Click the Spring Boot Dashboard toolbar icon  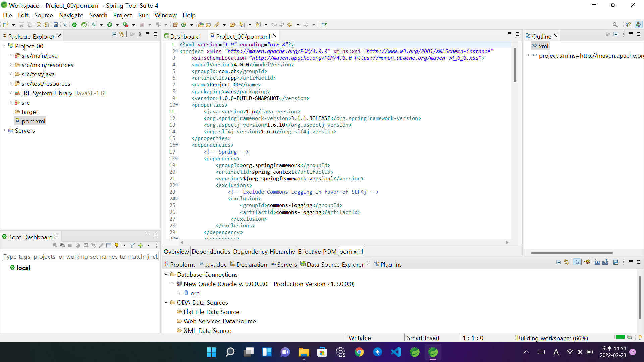pyautogui.click(x=74, y=25)
